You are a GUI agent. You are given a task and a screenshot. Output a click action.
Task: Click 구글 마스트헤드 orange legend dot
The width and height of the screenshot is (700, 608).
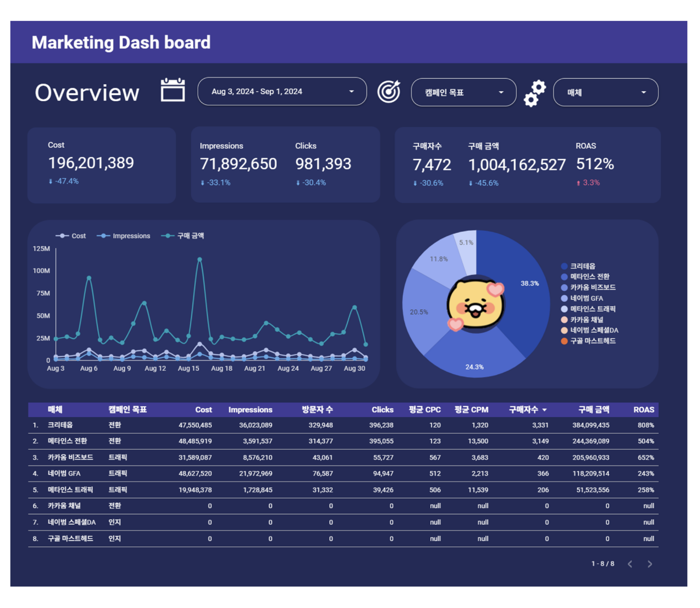[x=564, y=341]
